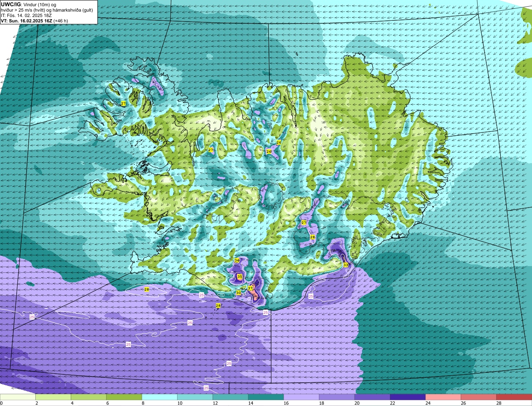Screen dimensions: 532x406
Task: Click the scale label '24' on the color bar
Action: (428, 403)
